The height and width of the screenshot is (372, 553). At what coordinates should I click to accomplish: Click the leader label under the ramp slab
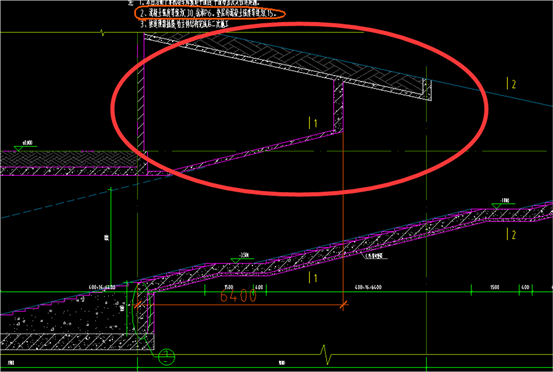click(x=375, y=256)
